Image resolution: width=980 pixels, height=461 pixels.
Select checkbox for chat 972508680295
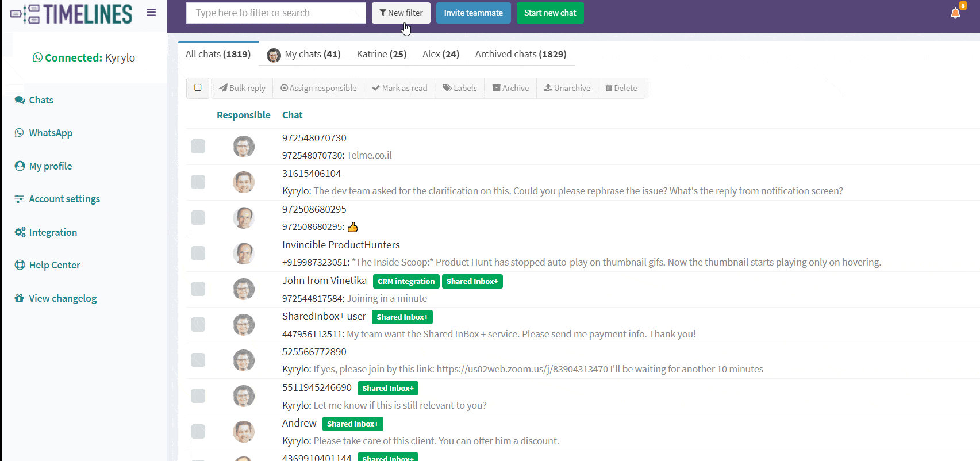[198, 218]
